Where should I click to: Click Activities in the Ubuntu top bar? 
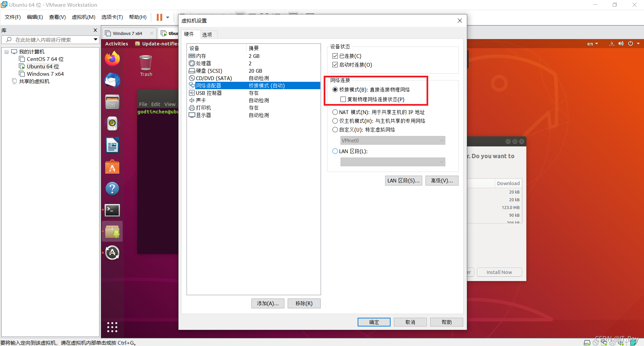pyautogui.click(x=117, y=44)
